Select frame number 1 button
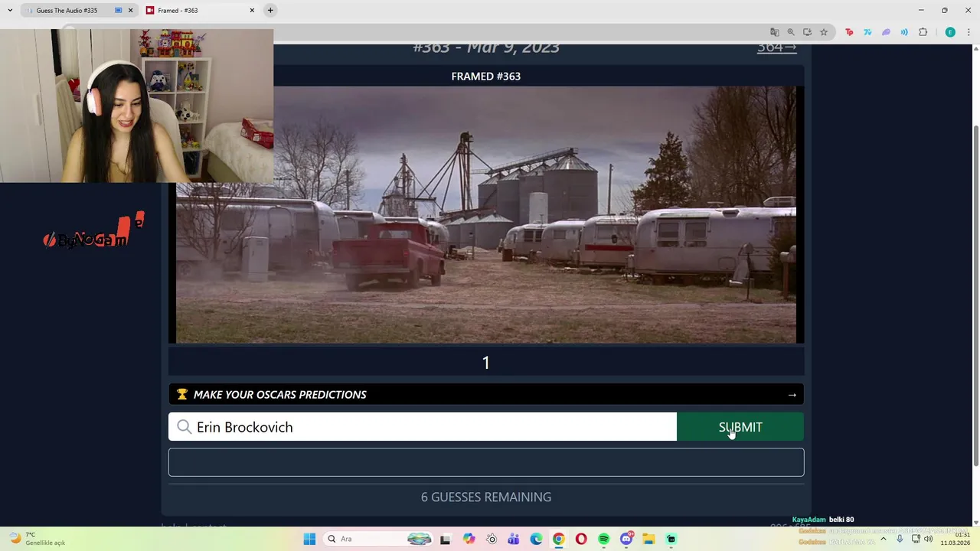 pyautogui.click(x=485, y=363)
